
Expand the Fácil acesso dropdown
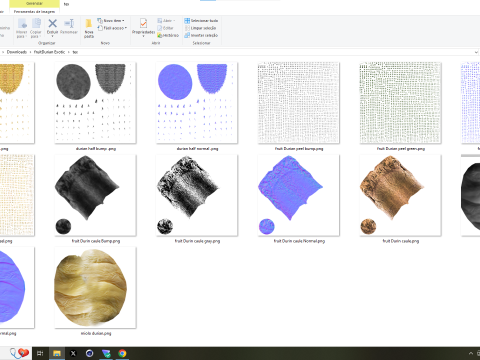point(112,28)
